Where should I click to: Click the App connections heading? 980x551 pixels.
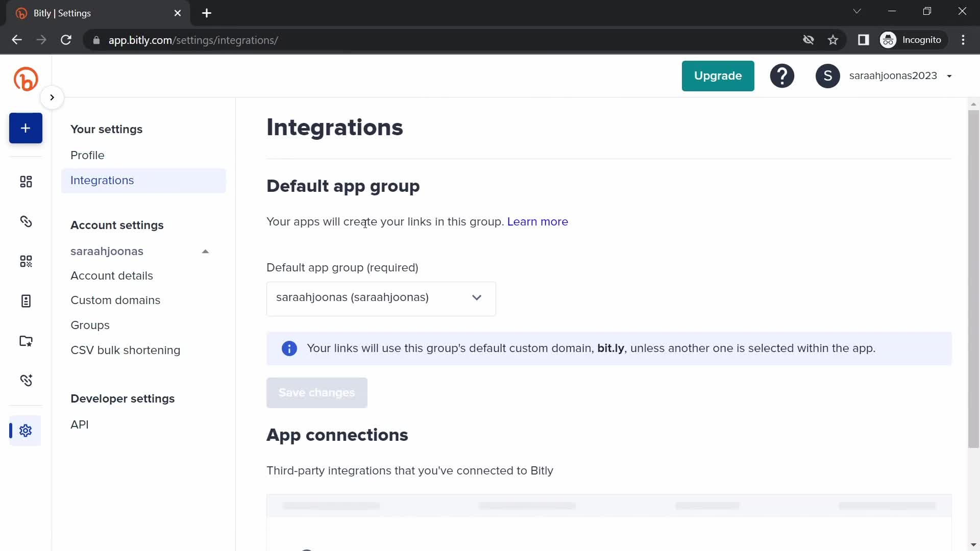pyautogui.click(x=337, y=435)
